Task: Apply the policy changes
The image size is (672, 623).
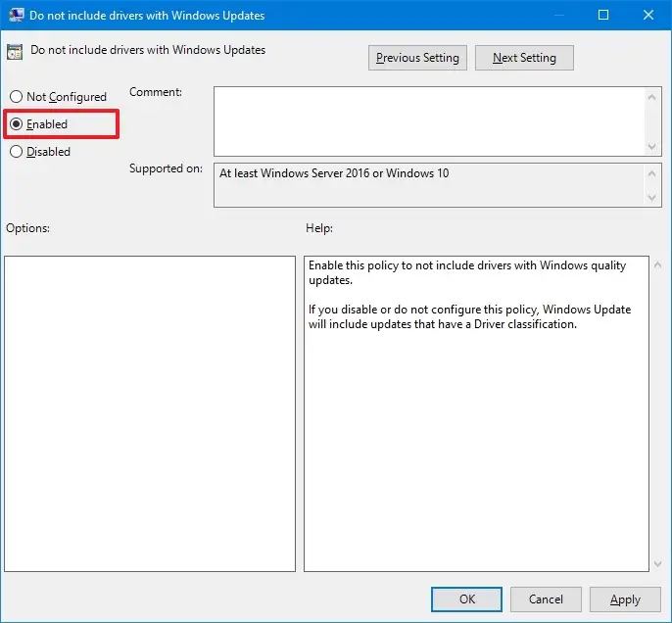Action: (625, 599)
